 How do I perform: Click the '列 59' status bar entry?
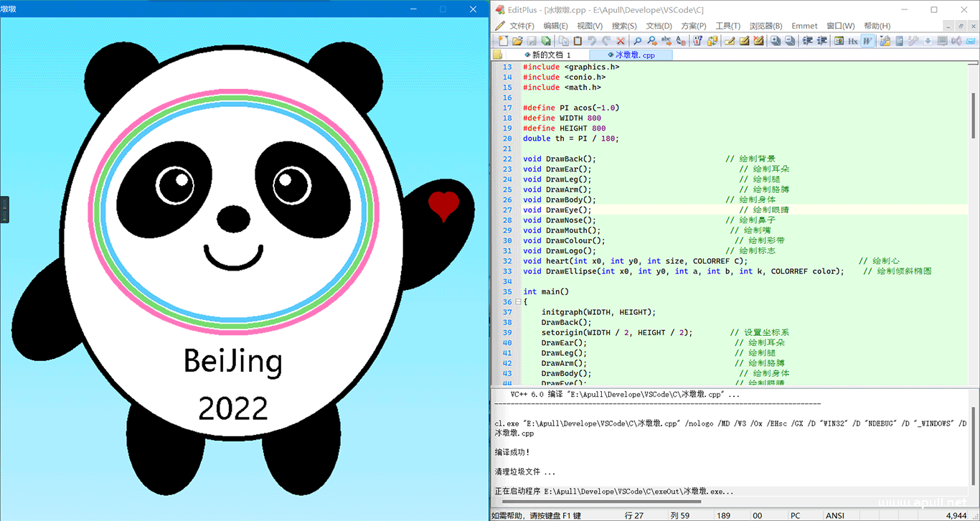679,515
